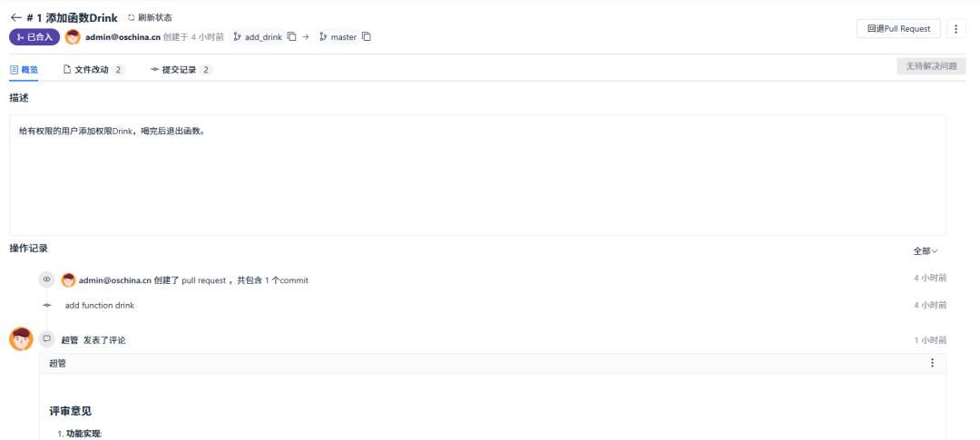The width and height of the screenshot is (980, 440).
Task: Click the large 超管 avatar by the comment
Action: tap(21, 339)
